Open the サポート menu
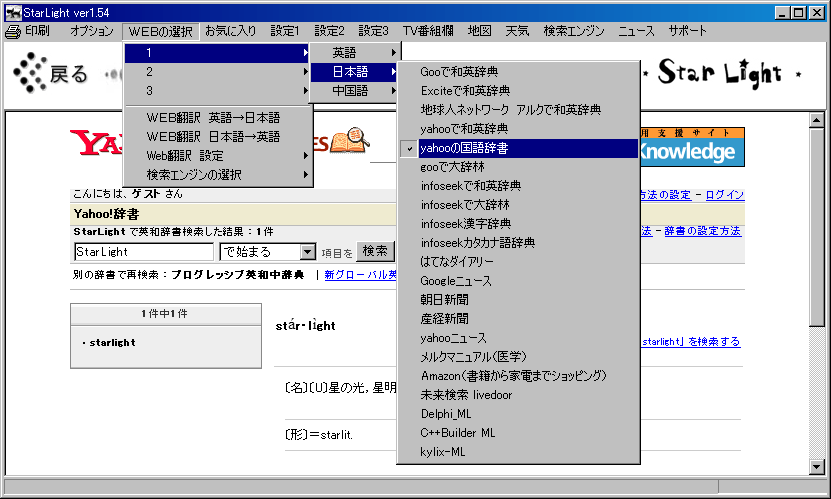 pos(687,31)
